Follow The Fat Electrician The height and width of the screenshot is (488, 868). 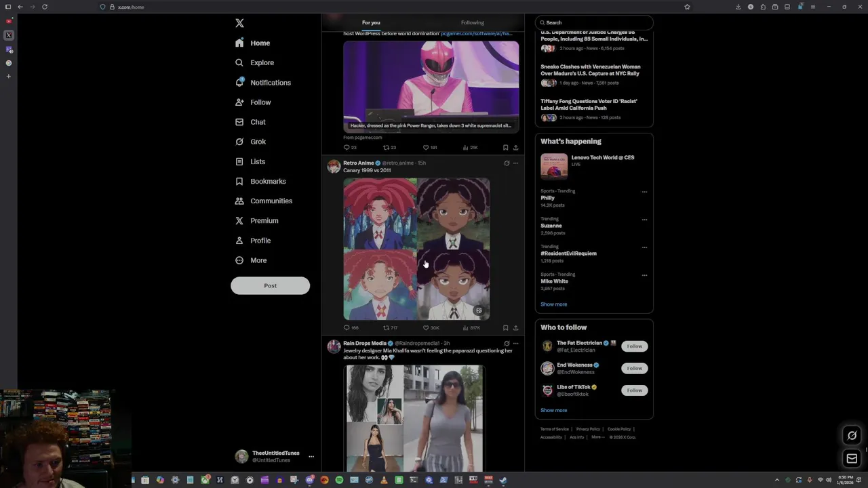tap(634, 346)
